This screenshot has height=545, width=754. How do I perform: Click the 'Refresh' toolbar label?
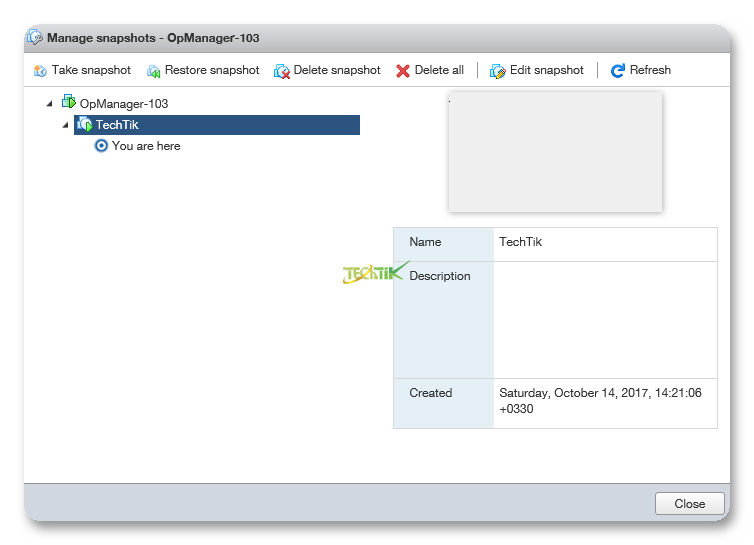650,70
